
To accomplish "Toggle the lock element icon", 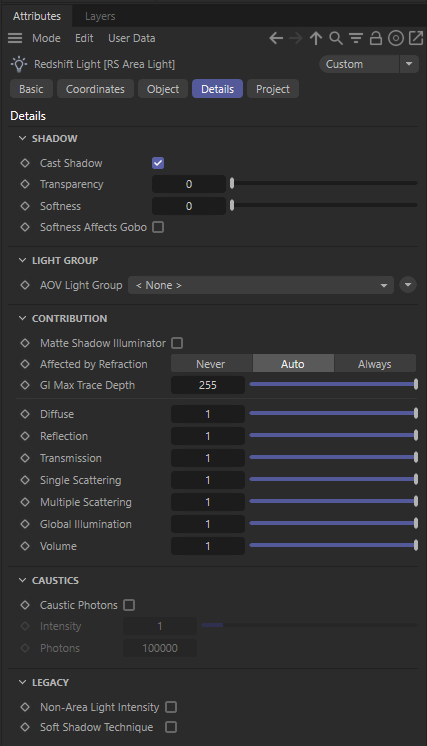I will 376,38.
